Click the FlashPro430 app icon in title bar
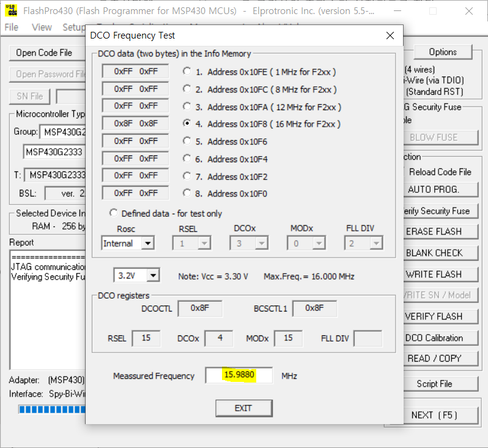The width and height of the screenshot is (488, 448). click(11, 10)
